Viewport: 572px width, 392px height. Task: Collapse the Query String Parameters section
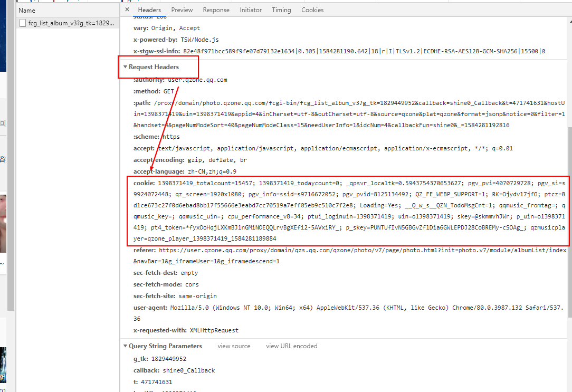(125, 346)
